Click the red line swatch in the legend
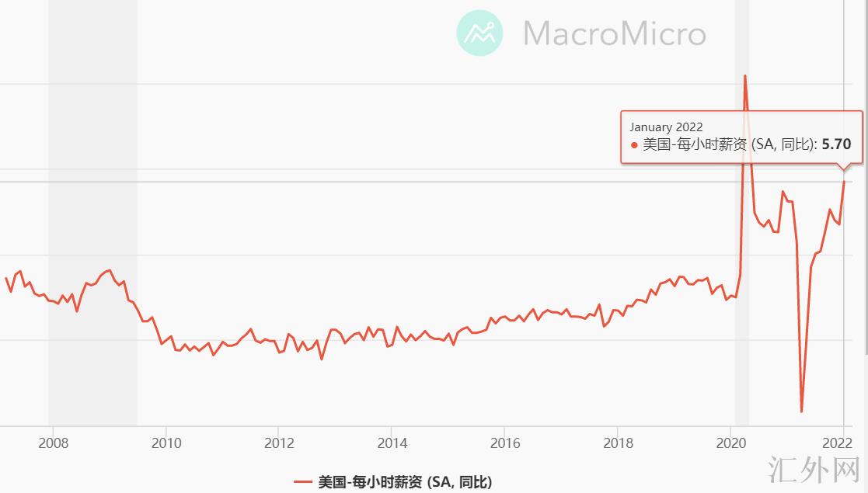The image size is (868, 493). pos(302,482)
